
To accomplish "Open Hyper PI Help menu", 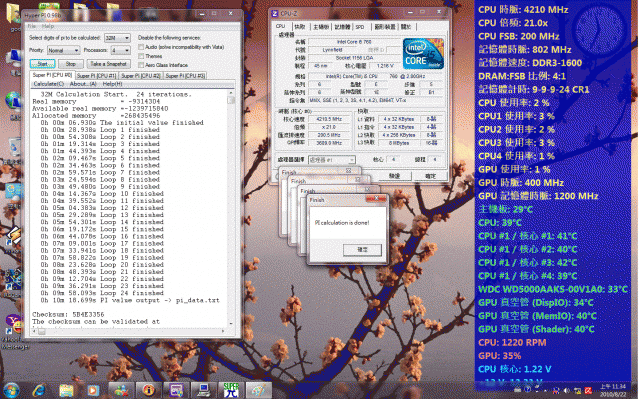I will [x=48, y=26].
